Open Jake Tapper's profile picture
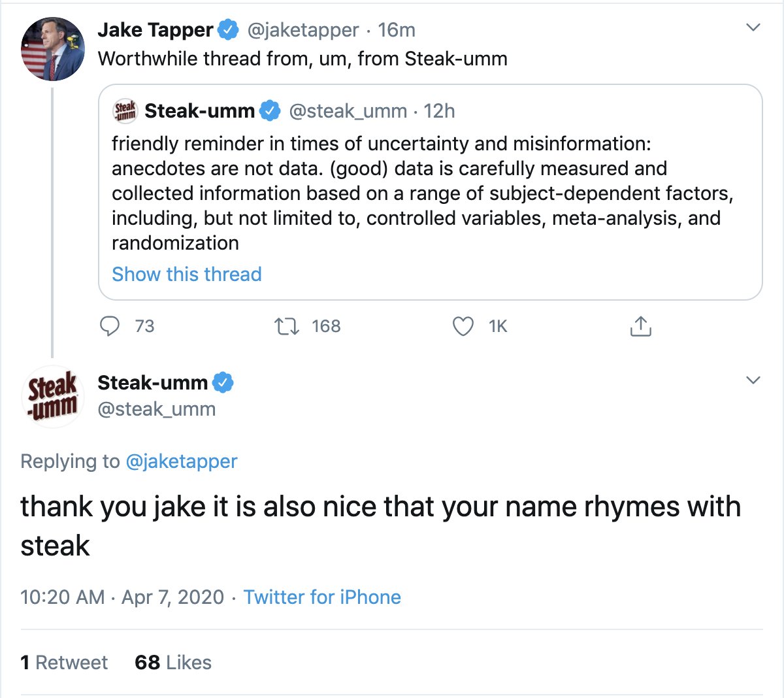 pyautogui.click(x=53, y=50)
